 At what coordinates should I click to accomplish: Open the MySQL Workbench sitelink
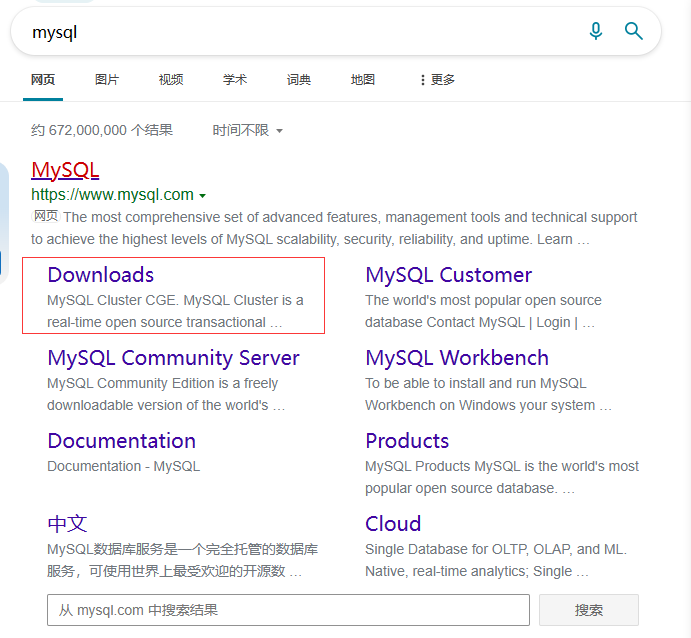(457, 358)
